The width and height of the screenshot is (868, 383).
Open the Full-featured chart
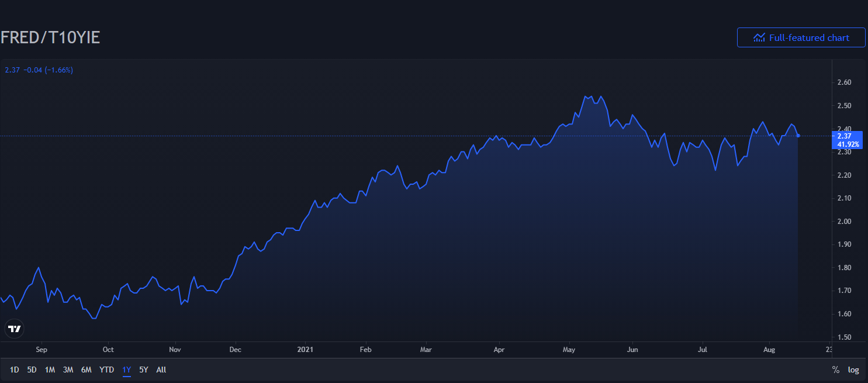click(801, 37)
